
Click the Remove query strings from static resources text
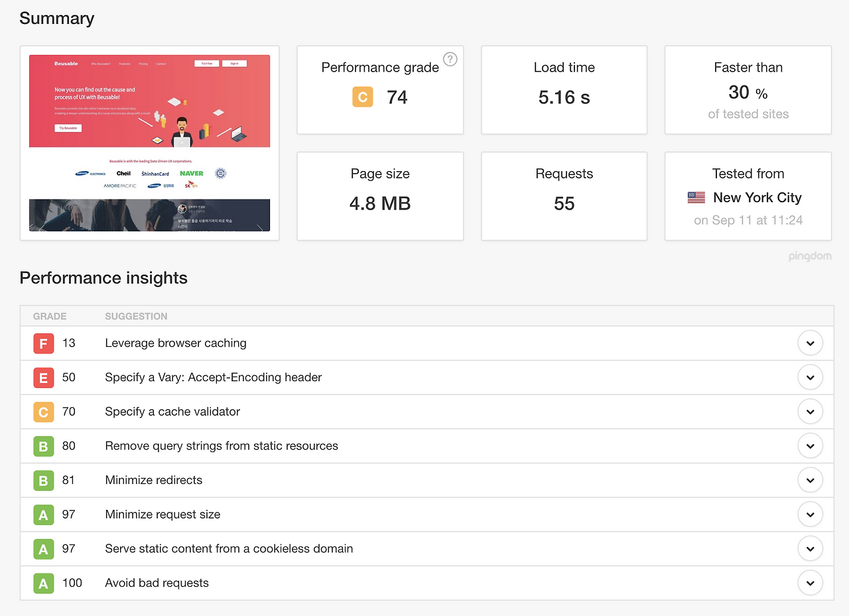click(222, 446)
